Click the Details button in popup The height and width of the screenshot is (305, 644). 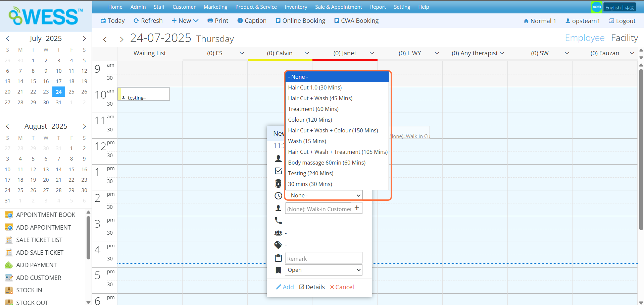pos(312,287)
